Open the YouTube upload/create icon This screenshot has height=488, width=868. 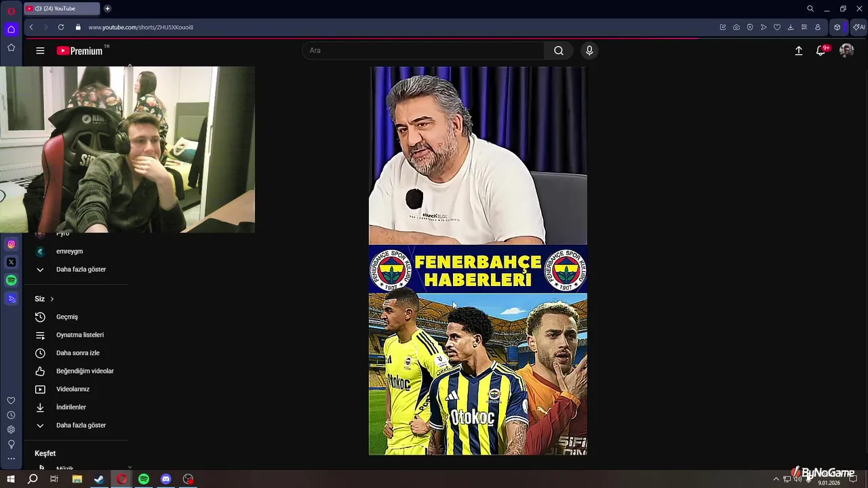pyautogui.click(x=799, y=51)
